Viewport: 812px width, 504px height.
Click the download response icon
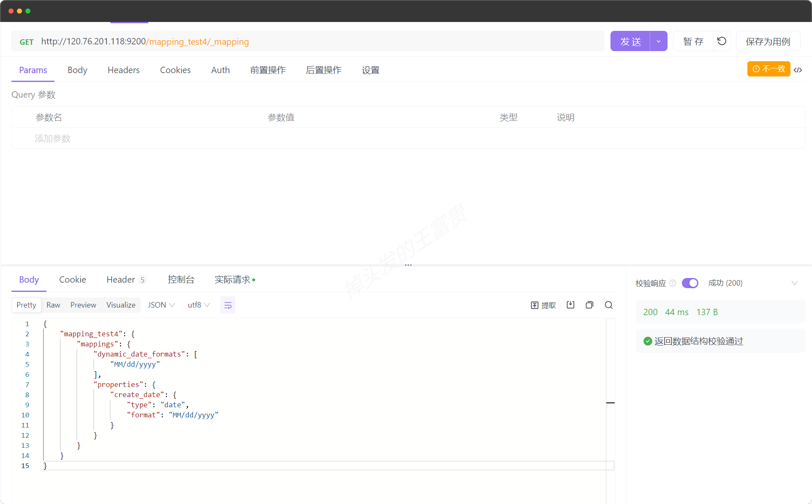click(x=570, y=305)
